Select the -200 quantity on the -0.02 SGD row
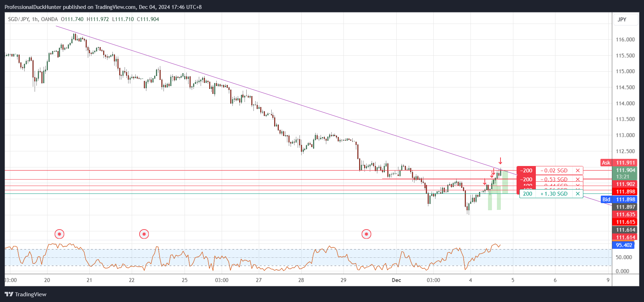 coord(526,171)
